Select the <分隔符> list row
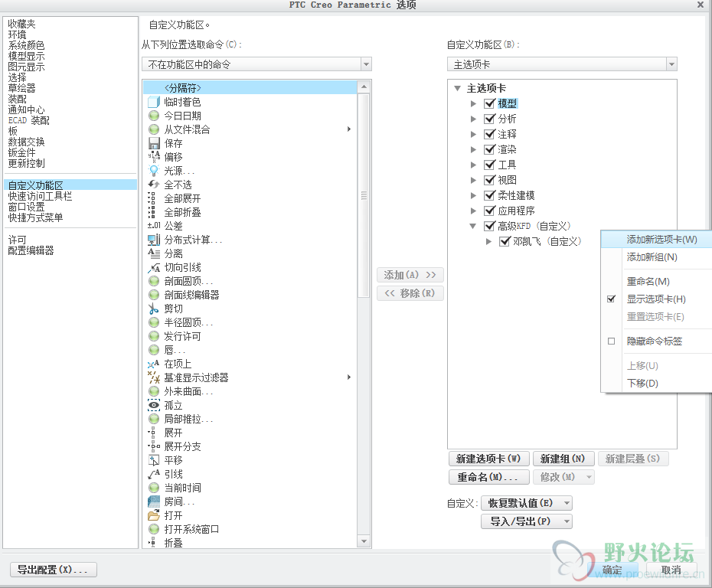 [x=250, y=88]
